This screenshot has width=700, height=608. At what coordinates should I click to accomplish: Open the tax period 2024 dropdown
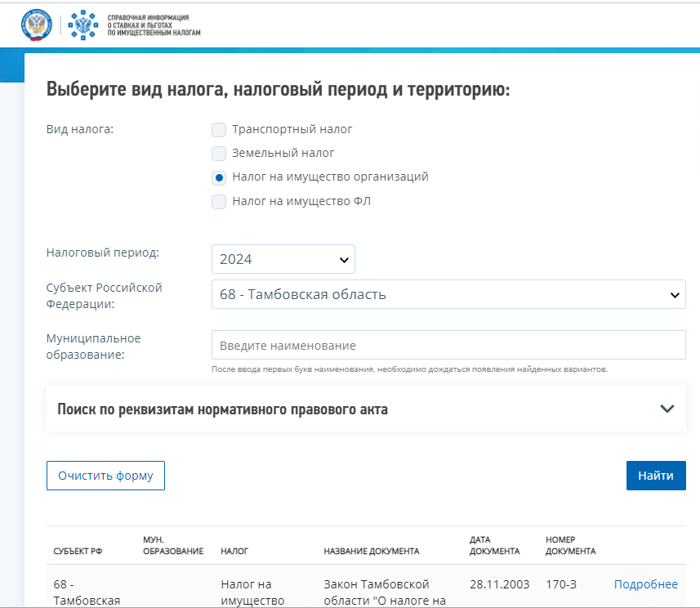coord(283,259)
